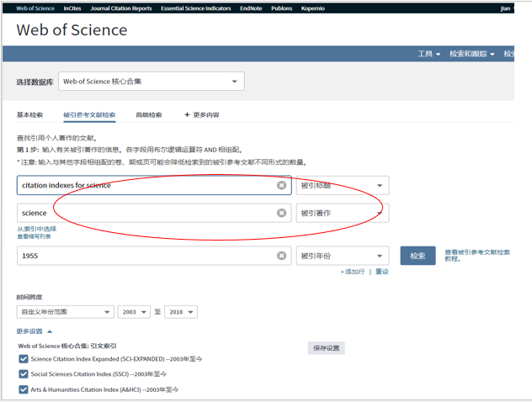Toggle Science Citation Index Expanded checkbox
Screen dimensions: 532x402
tap(24, 359)
